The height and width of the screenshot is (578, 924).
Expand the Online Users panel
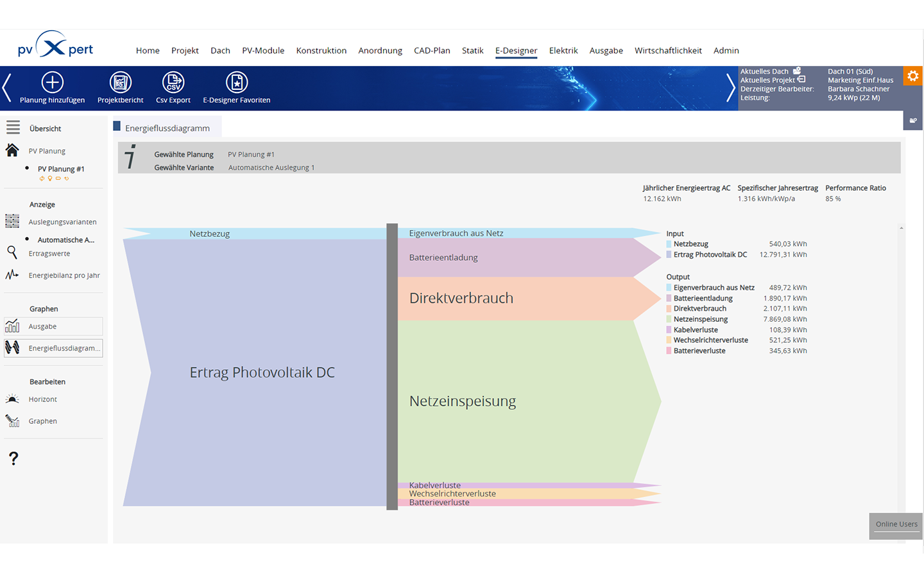tap(896, 524)
